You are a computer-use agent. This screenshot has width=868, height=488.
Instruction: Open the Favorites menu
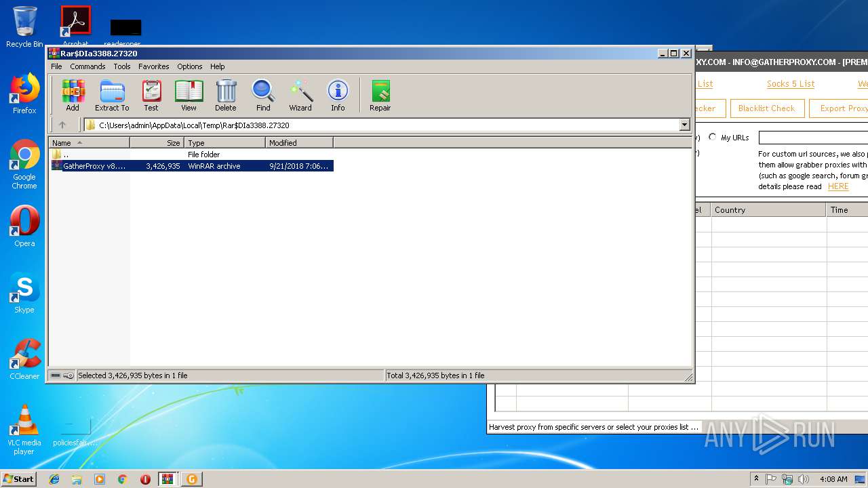click(x=154, y=66)
